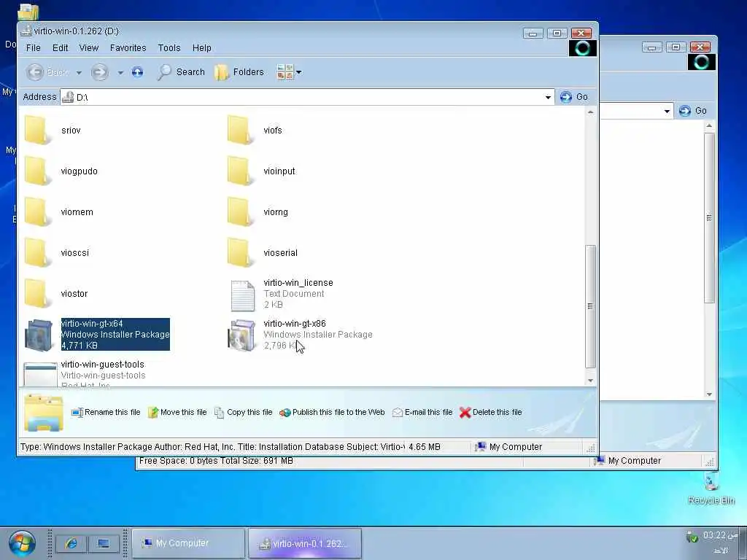Select the viogpudo folder icon
Image resolution: width=747 pixels, height=560 pixels.
point(37,171)
